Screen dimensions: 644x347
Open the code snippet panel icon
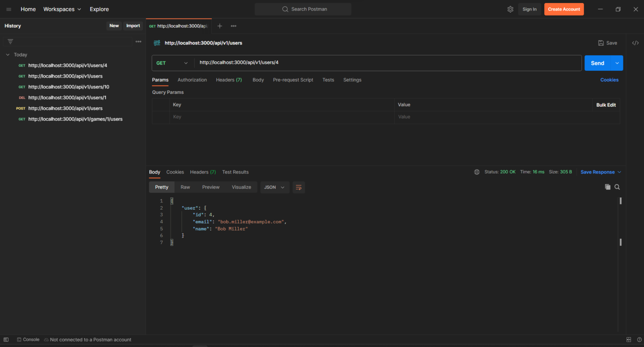[x=635, y=43]
